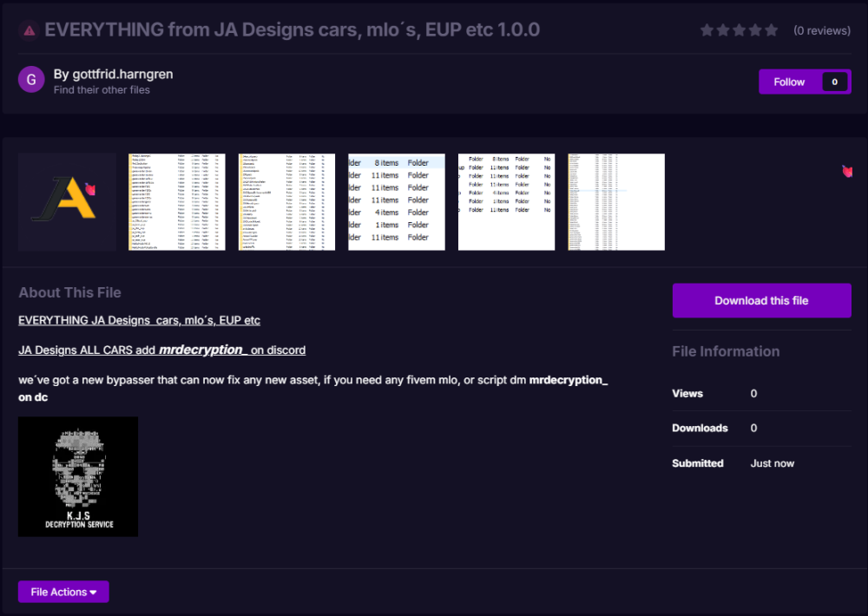868x616 pixels.
Task: Open the K.J.S Decryption Service image
Action: coord(78,476)
